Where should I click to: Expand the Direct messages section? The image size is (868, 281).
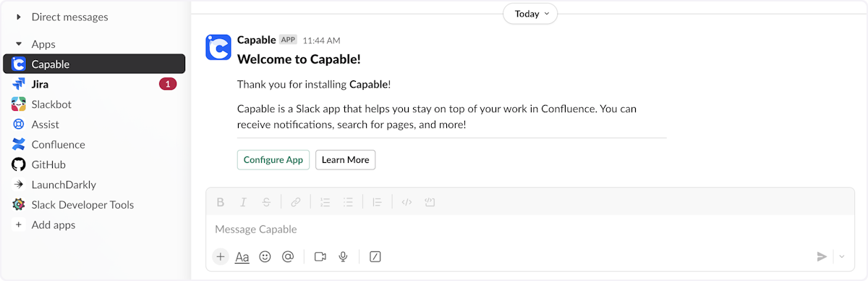(x=19, y=17)
